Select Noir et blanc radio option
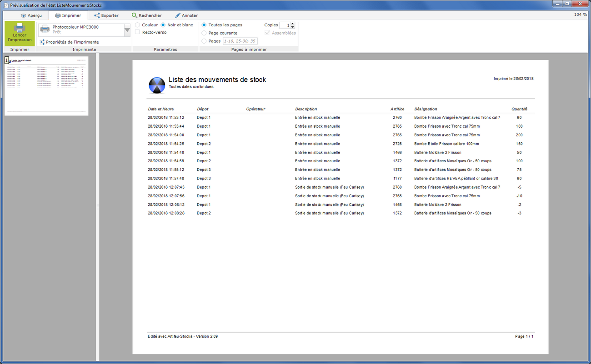The image size is (591, 364). click(x=163, y=25)
